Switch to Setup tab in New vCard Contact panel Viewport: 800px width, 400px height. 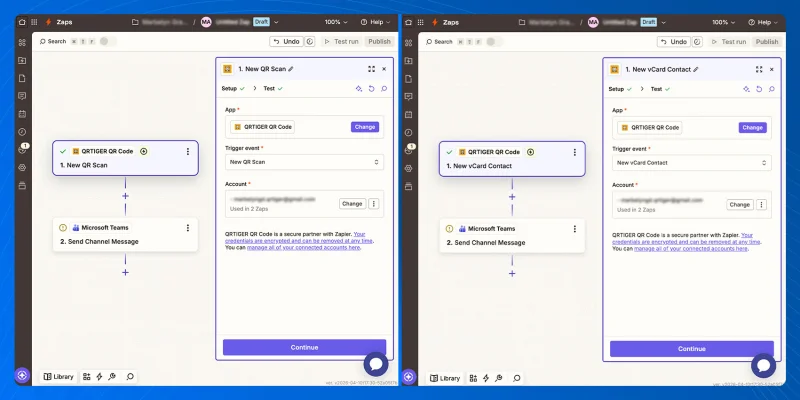pyautogui.click(x=620, y=89)
